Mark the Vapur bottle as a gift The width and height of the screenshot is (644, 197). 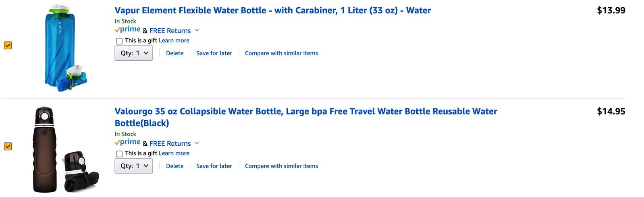click(x=119, y=41)
